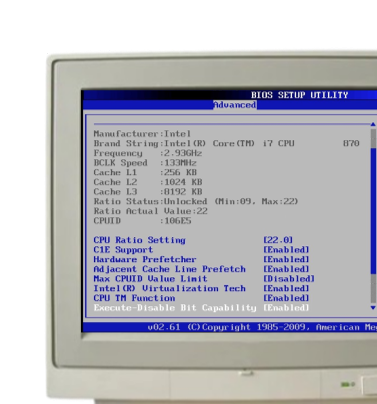The width and height of the screenshot is (377, 404).
Task: Select Intel(R) Virtualization Tech setting
Action: tap(170, 288)
